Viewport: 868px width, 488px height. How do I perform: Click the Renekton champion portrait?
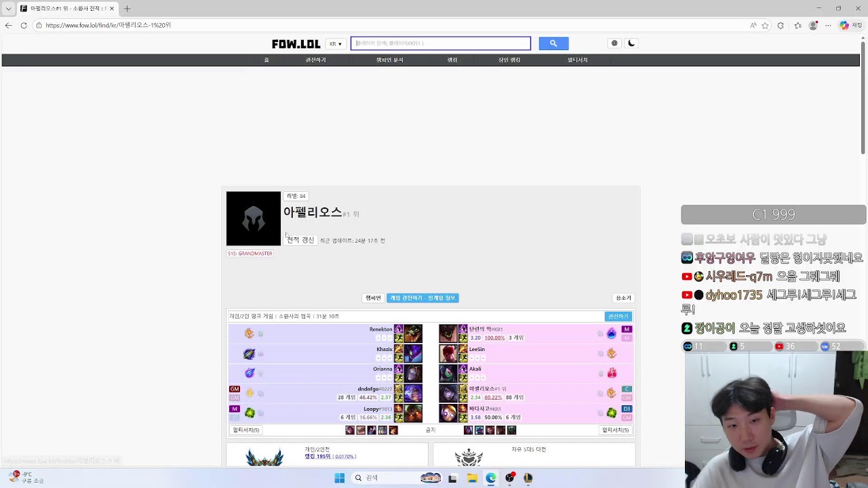point(413,333)
